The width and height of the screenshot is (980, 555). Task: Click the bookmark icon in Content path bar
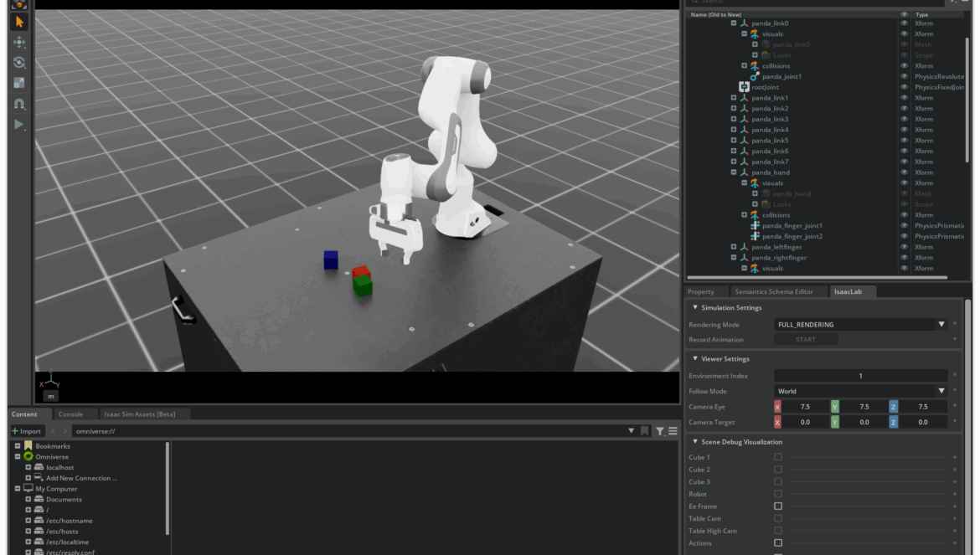tap(644, 431)
